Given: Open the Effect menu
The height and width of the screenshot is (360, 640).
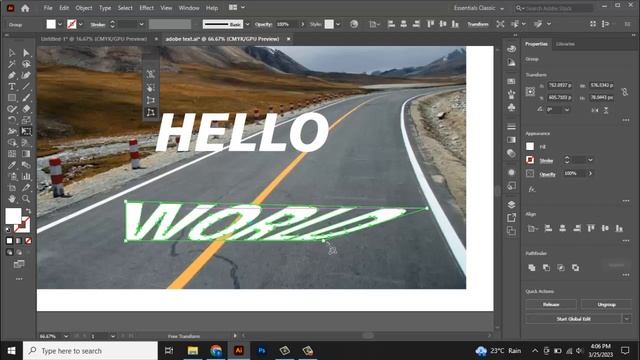Looking at the screenshot, I should pyautogui.click(x=147, y=8).
